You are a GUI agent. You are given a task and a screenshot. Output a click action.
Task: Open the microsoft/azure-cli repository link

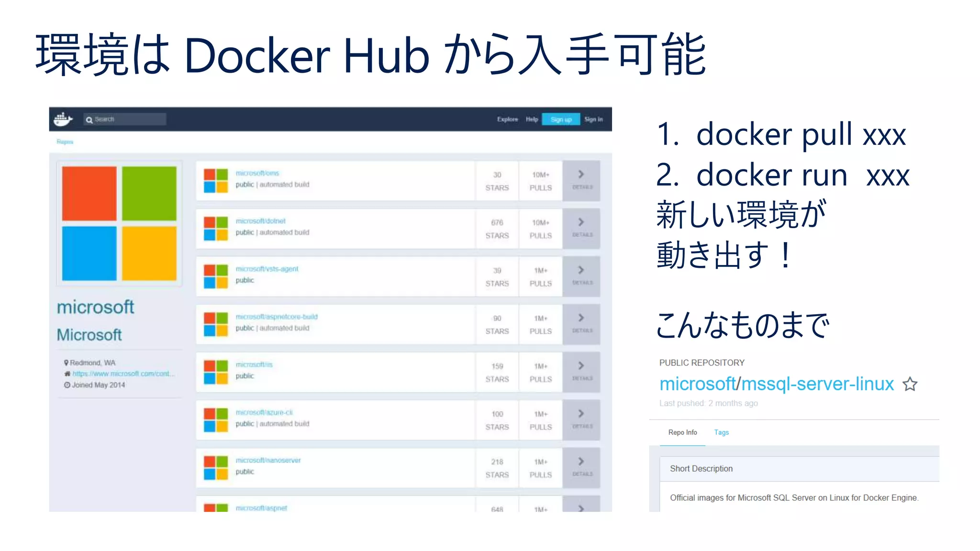[264, 412]
